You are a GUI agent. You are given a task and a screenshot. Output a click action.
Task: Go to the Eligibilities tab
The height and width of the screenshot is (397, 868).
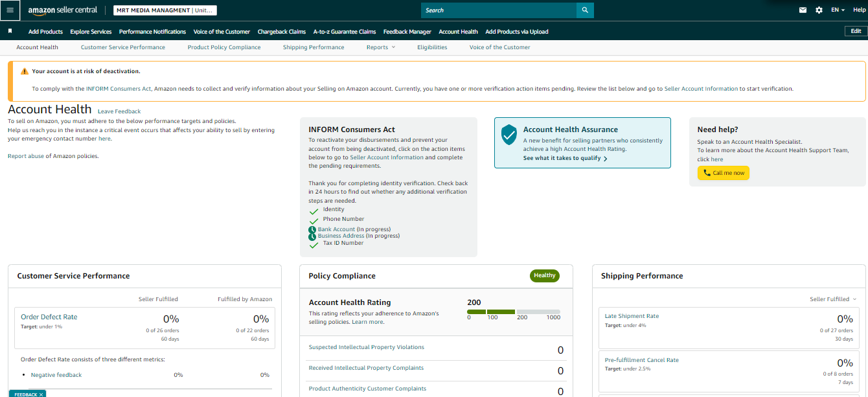click(x=432, y=47)
